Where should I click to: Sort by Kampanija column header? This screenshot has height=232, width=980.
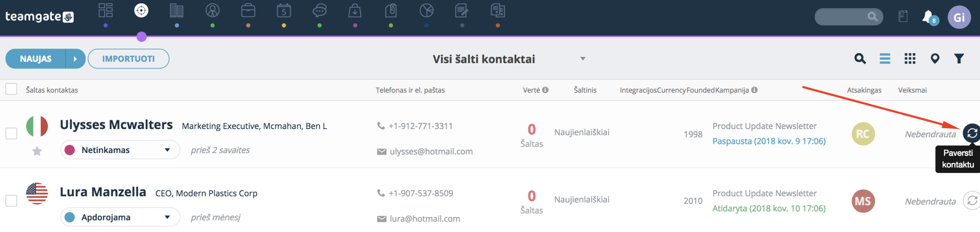coord(732,90)
